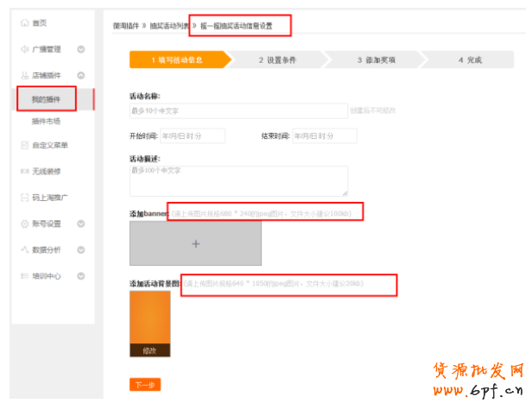Click the speaker icon for 广播管理
532x409 pixels.
[x=24, y=49]
